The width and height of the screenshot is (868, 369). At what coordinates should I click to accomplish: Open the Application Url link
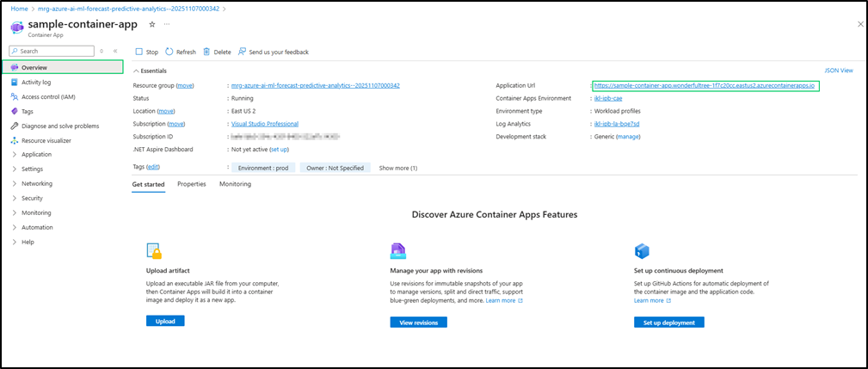(x=705, y=86)
